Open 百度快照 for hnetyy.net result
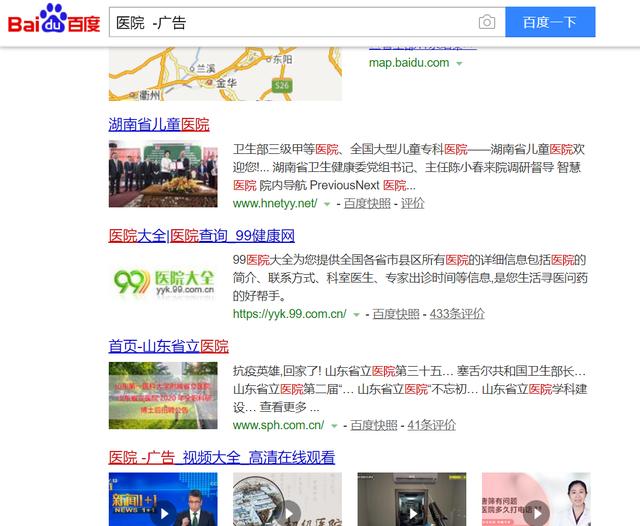This screenshot has width=640, height=526. [367, 203]
